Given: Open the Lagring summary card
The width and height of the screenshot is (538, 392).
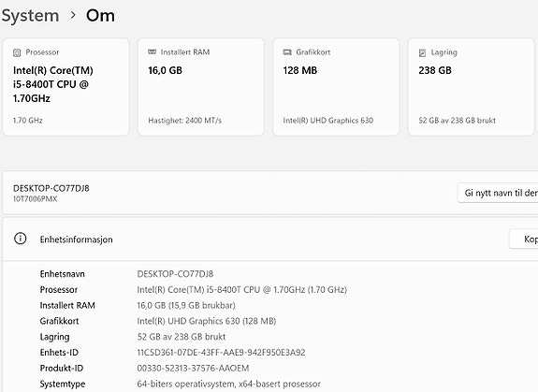Looking at the screenshot, I should pyautogui.click(x=471, y=87).
